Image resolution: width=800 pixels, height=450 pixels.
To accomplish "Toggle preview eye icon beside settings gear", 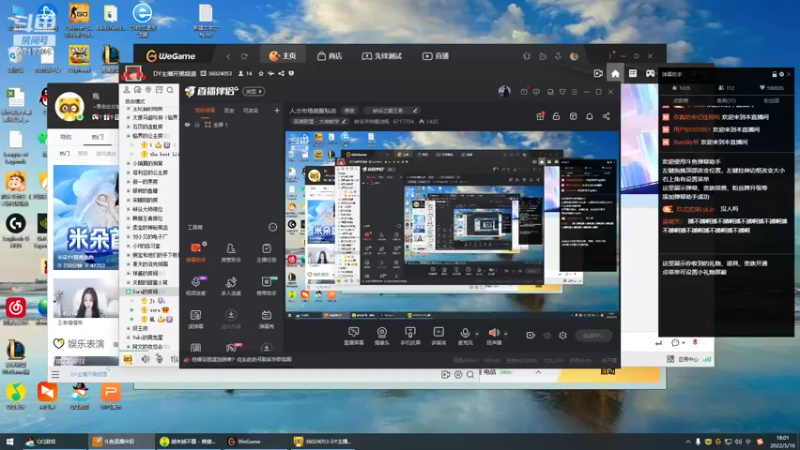I will pos(547,335).
